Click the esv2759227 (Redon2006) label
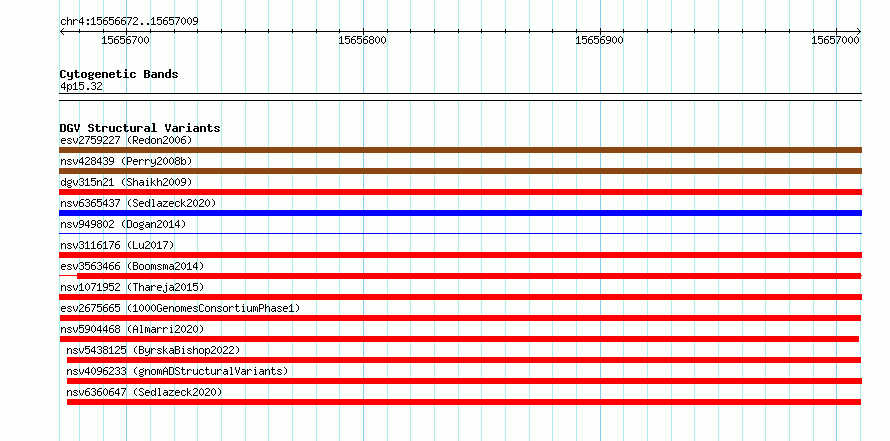Image resolution: width=890 pixels, height=441 pixels. pos(126,140)
